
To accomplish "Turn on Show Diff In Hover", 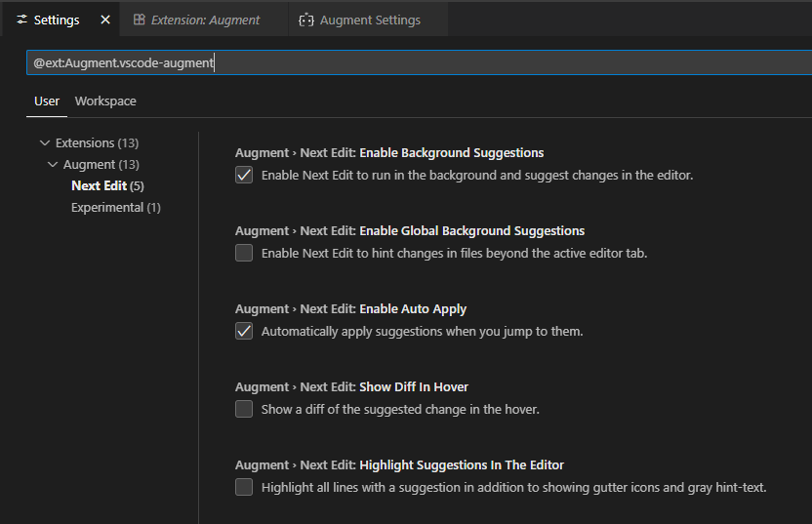I will tap(244, 410).
